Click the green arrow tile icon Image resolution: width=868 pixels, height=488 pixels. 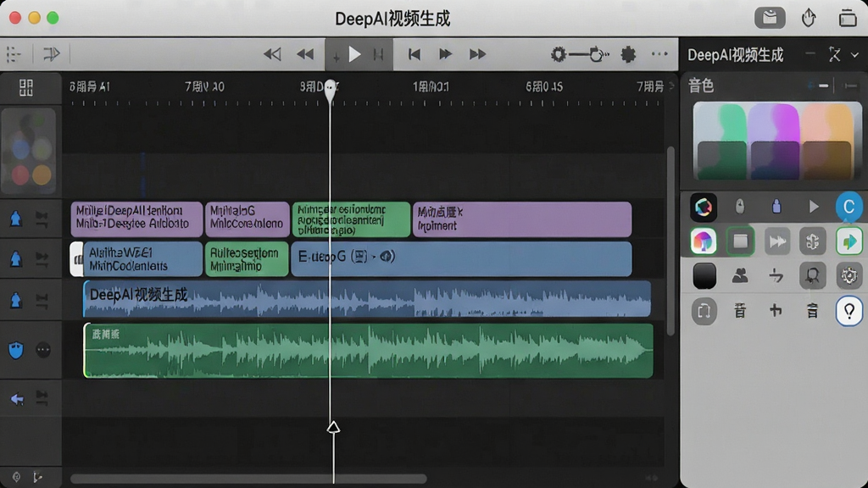[849, 241]
